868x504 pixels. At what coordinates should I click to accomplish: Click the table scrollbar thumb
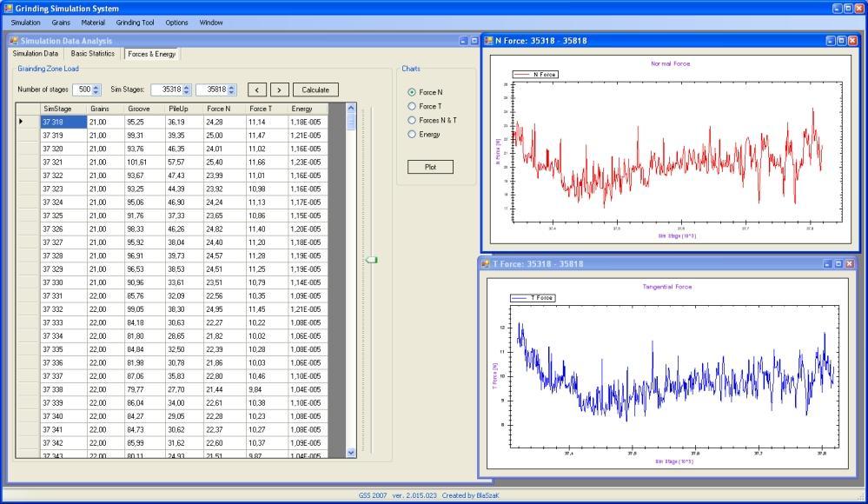[351, 122]
